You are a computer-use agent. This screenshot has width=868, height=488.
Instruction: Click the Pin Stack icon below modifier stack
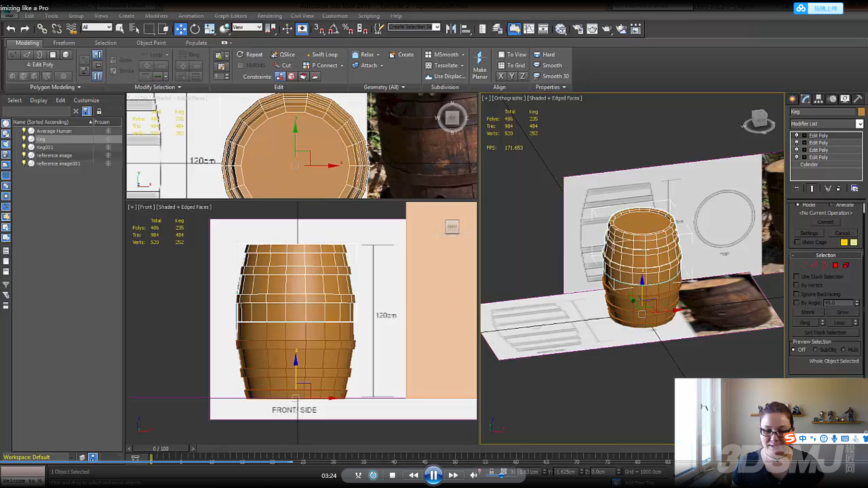click(796, 189)
